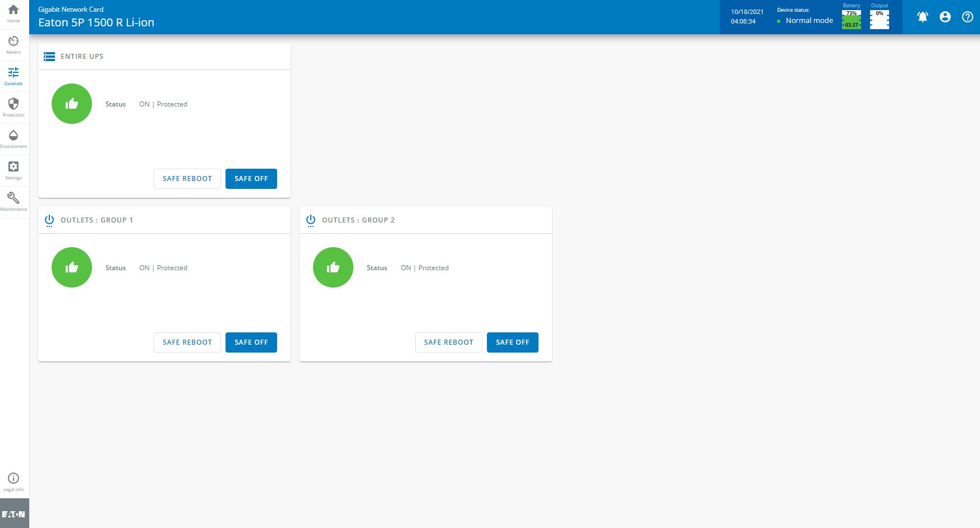Viewport: 980px width, 528px height.
Task: Open the Protection shield icon
Action: [13, 104]
